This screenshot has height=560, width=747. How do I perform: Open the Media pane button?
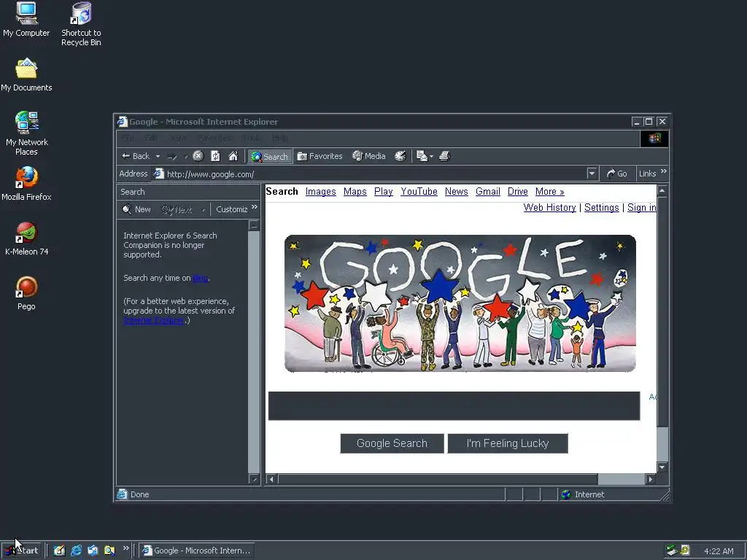pyautogui.click(x=368, y=156)
